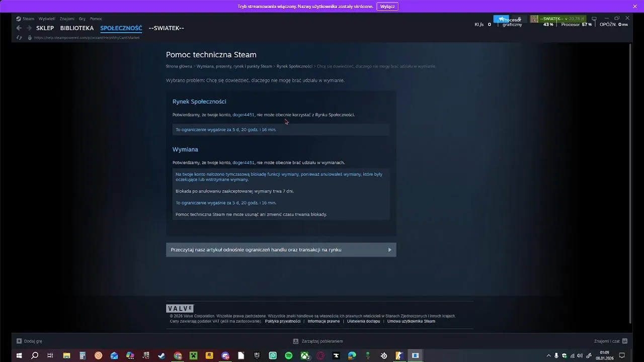The height and width of the screenshot is (362, 644).
Task: Follow breadcrumb Wymiana, prezenty, rynek i punkty Steam
Action: [234, 66]
